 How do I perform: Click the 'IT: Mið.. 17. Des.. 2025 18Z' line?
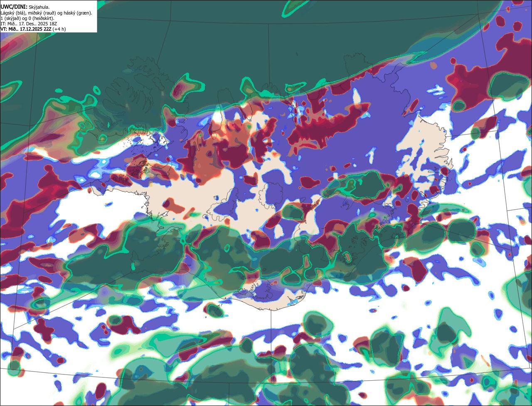click(x=29, y=24)
